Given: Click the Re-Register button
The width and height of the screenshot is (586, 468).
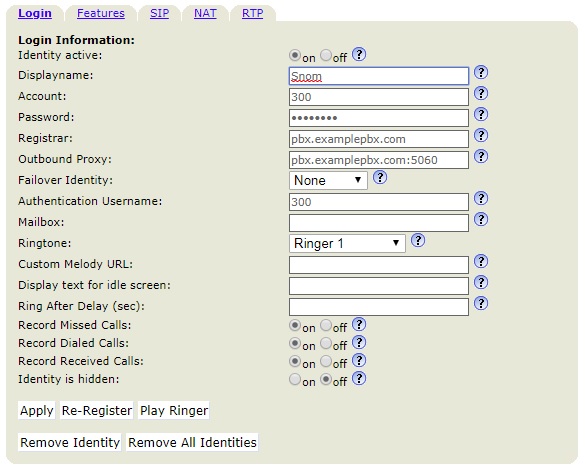Looking at the screenshot, I should [x=97, y=410].
